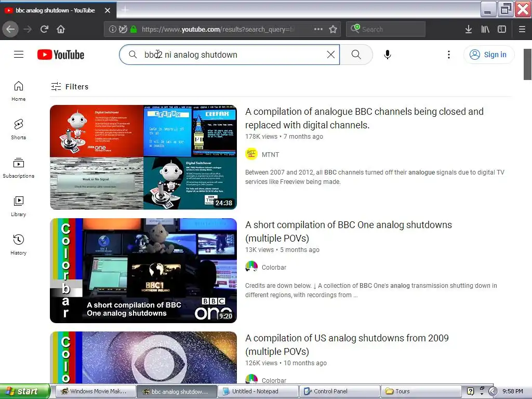Click the YouTube search magnifier button
This screenshot has height=399, width=532.
click(x=356, y=54)
